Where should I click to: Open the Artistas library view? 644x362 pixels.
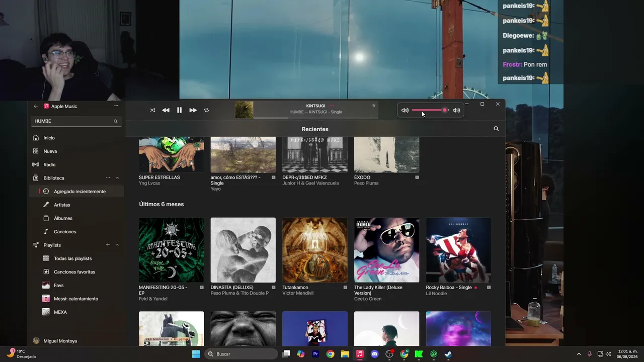pyautogui.click(x=76, y=205)
